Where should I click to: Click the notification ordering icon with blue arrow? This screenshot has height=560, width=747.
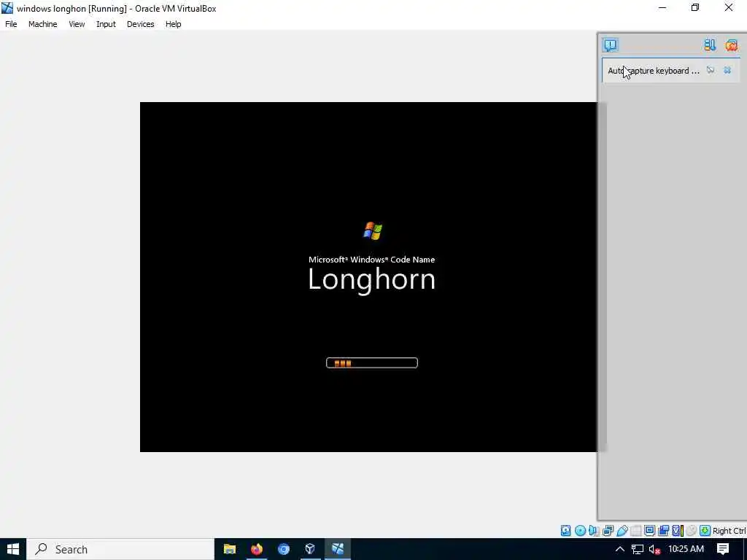(710, 45)
